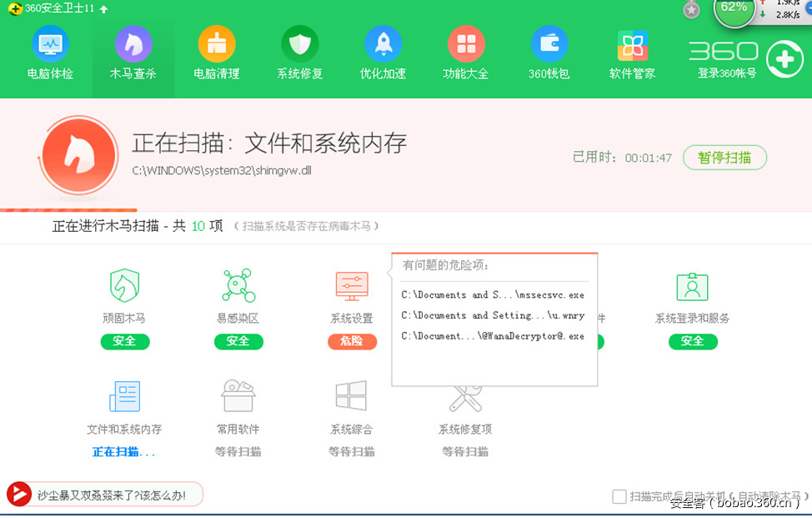Open 系统修复 system repair shield icon
812x518 pixels.
pos(300,44)
